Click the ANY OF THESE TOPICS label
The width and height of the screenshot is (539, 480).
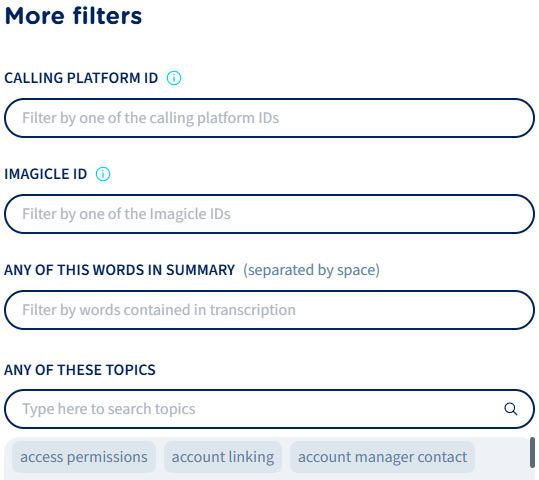coord(80,370)
